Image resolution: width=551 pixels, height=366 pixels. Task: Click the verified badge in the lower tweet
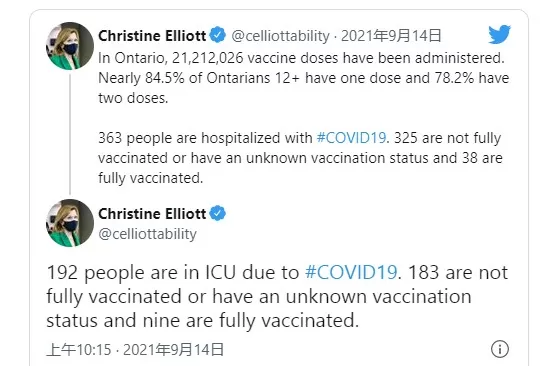point(218,213)
